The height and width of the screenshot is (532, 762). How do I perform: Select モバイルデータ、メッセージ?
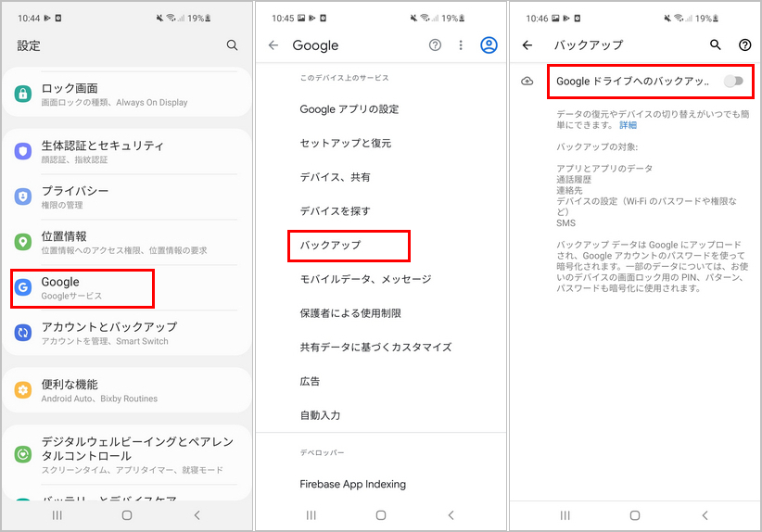tap(381, 279)
